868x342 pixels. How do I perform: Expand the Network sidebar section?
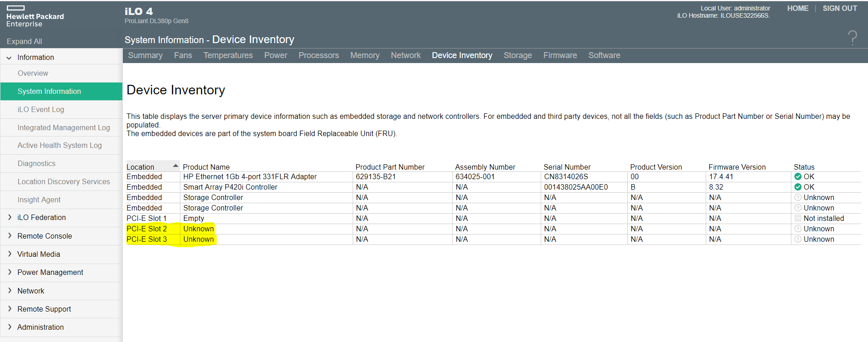[x=10, y=290]
